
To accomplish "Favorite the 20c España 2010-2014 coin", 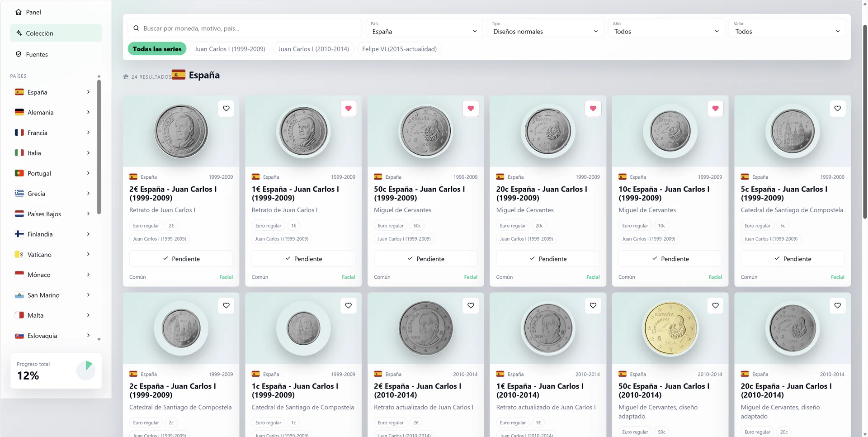I will [x=838, y=306].
